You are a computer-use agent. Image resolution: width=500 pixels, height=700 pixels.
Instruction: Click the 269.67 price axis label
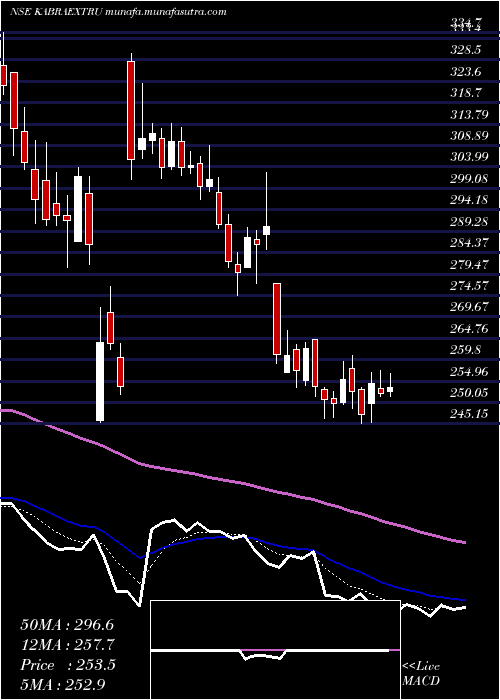pos(469,307)
